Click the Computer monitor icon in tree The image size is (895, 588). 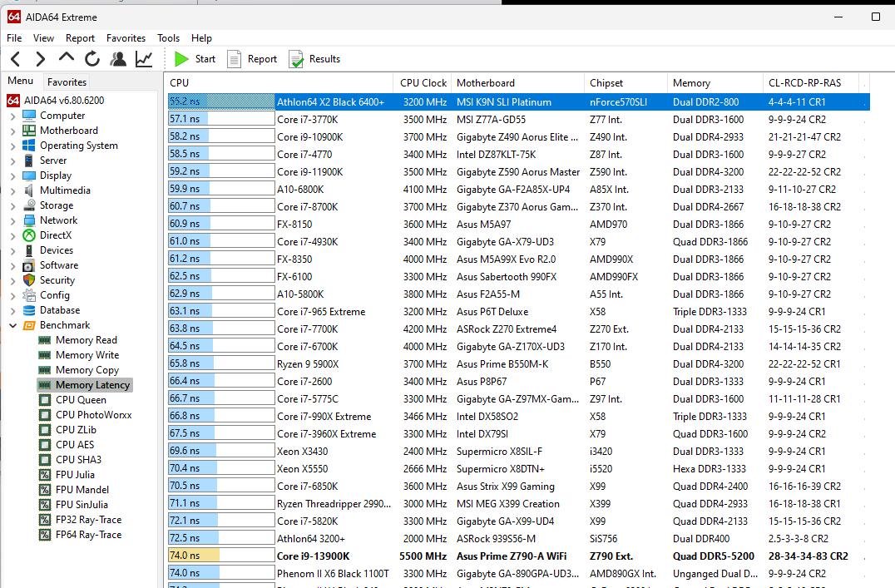coord(29,116)
